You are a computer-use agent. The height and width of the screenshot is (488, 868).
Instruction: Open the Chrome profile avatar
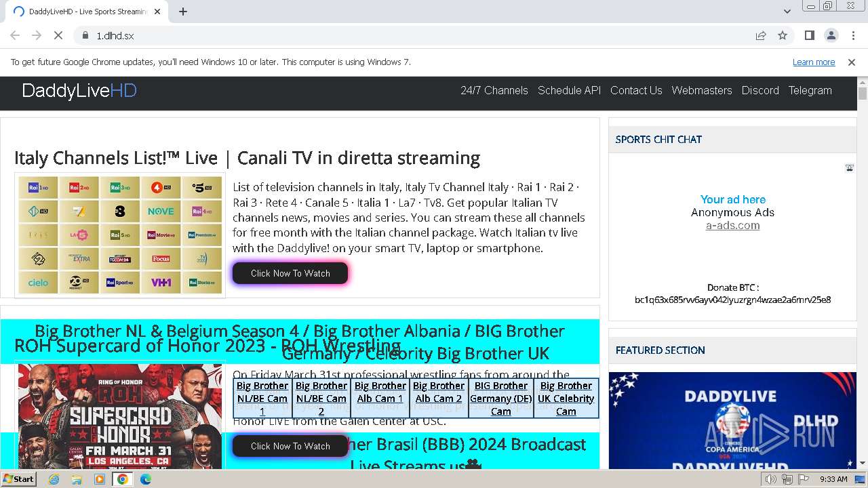click(x=831, y=35)
